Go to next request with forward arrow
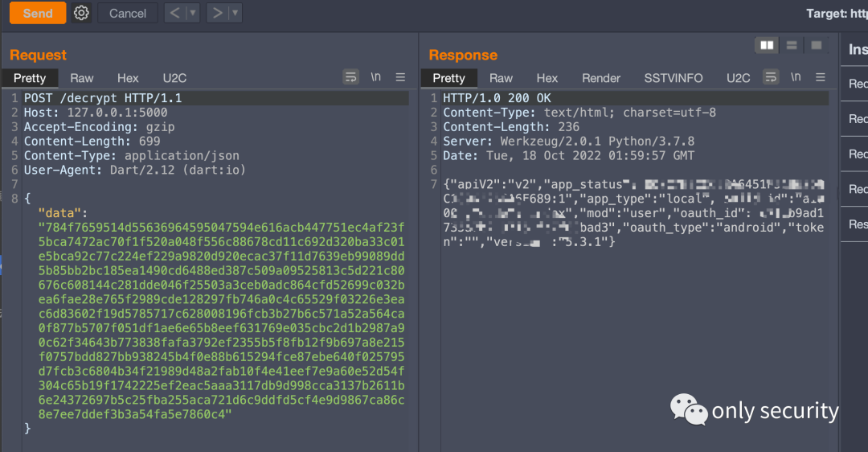The width and height of the screenshot is (868, 452). point(218,13)
